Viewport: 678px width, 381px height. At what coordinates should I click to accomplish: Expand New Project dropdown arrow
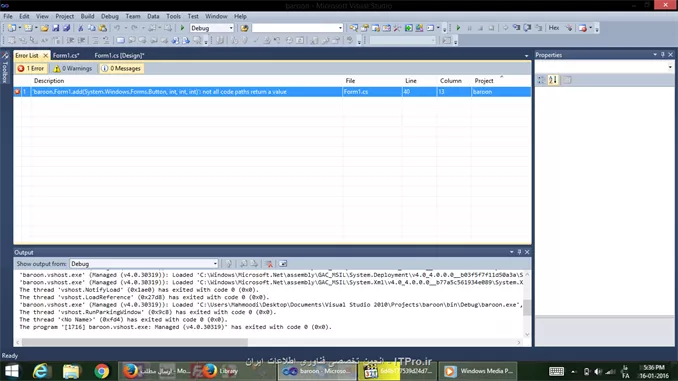coord(19,28)
